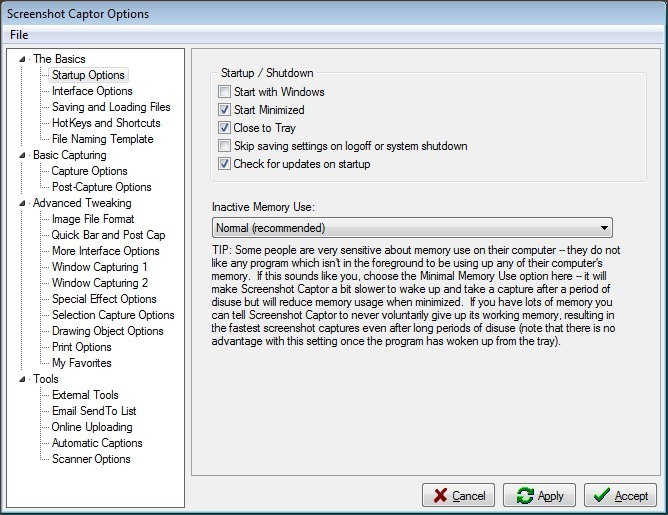Open Drawing Object Options page

tap(107, 331)
